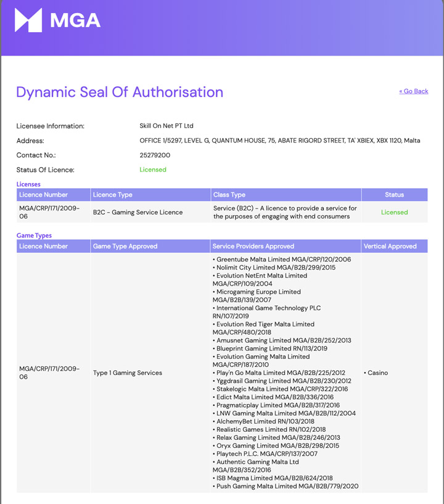Click licence number MGA/CRP/171/2009-06 in the Licenses table
444x504 pixels.
[x=49, y=212]
